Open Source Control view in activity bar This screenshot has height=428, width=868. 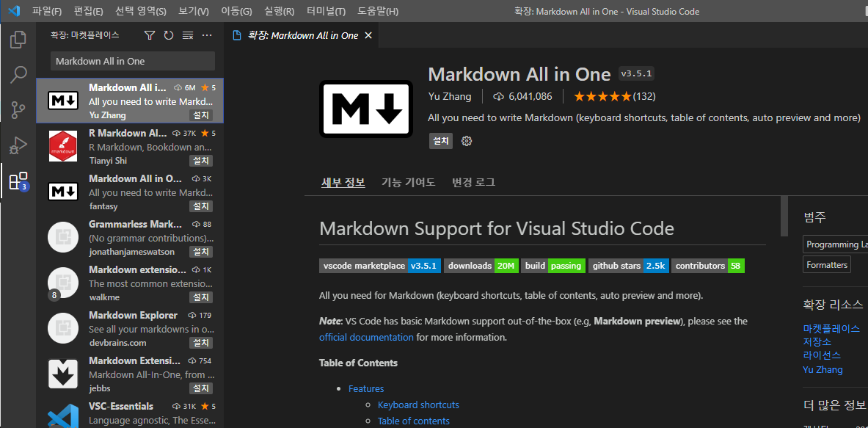point(18,110)
